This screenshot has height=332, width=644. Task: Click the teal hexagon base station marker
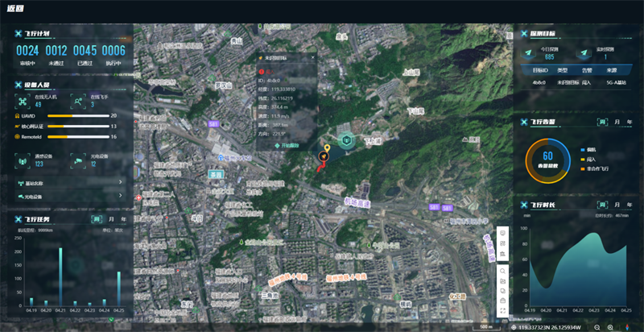tap(348, 143)
